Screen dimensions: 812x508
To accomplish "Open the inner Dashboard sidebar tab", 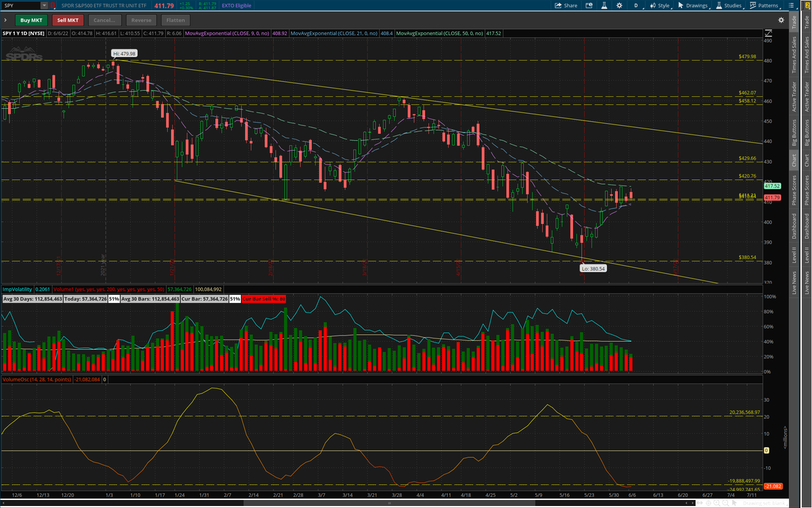I will tap(795, 226).
